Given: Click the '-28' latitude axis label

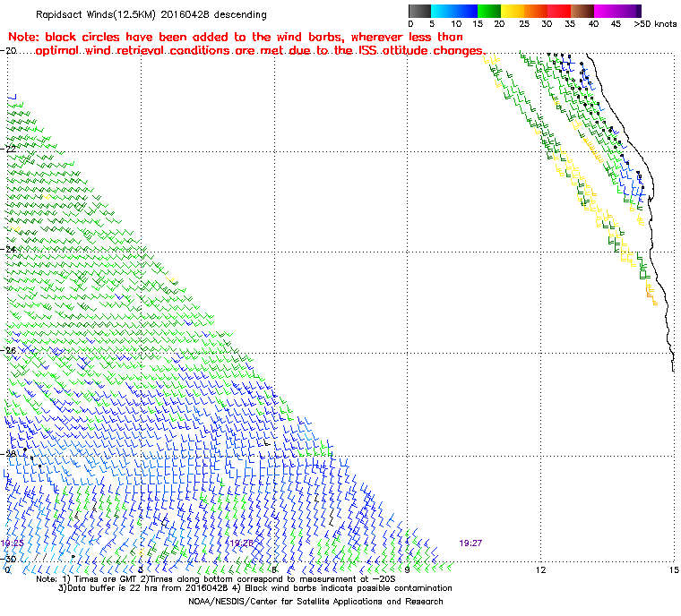Looking at the screenshot, I should coord(8,454).
